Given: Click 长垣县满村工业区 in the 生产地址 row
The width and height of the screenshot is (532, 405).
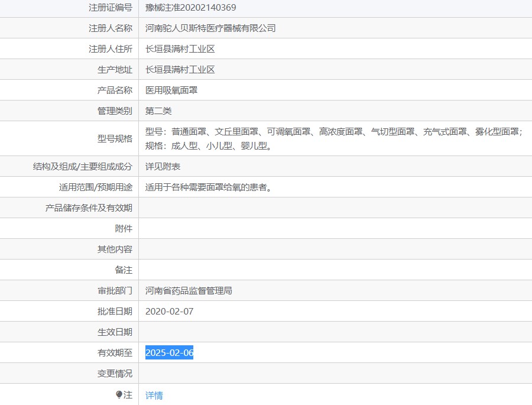Looking at the screenshot, I should point(180,70).
